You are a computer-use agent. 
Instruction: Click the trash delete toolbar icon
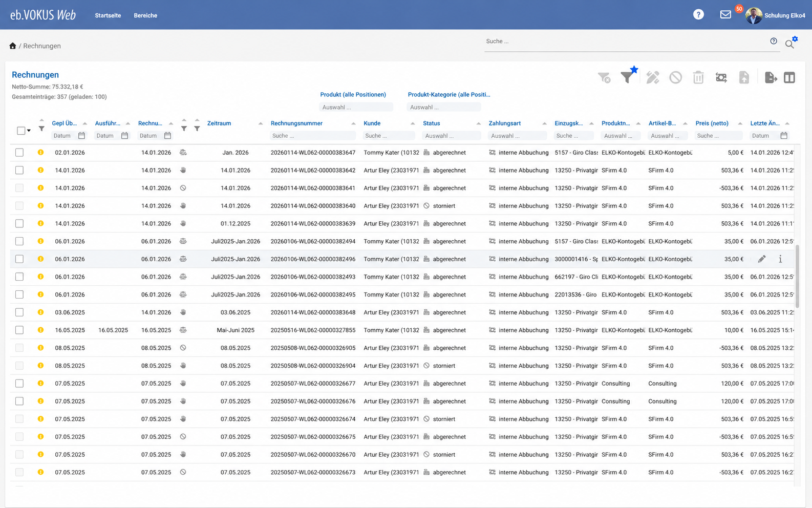coord(698,77)
